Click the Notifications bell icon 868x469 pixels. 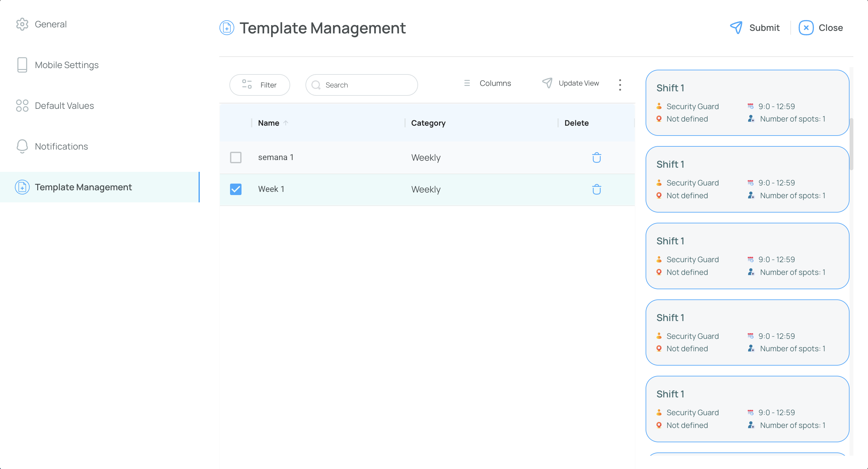[22, 146]
